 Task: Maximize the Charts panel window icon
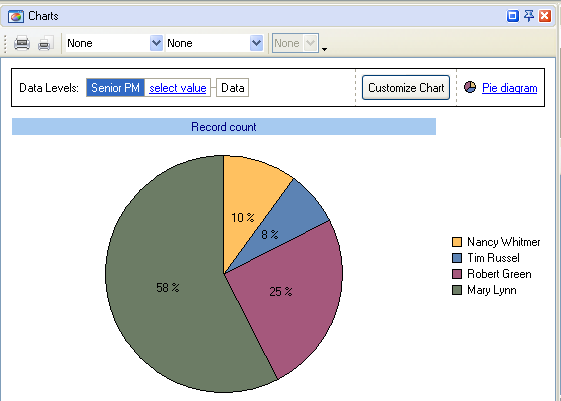pos(513,16)
